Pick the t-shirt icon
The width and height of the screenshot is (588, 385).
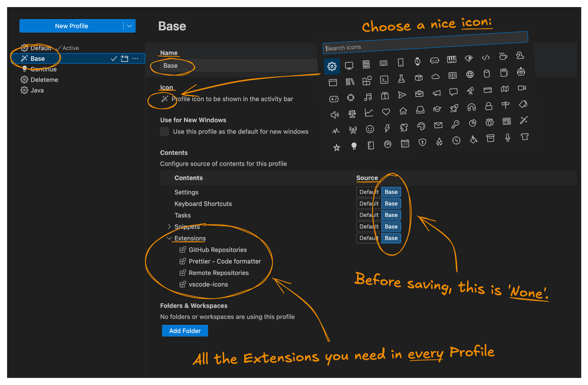[x=525, y=136]
